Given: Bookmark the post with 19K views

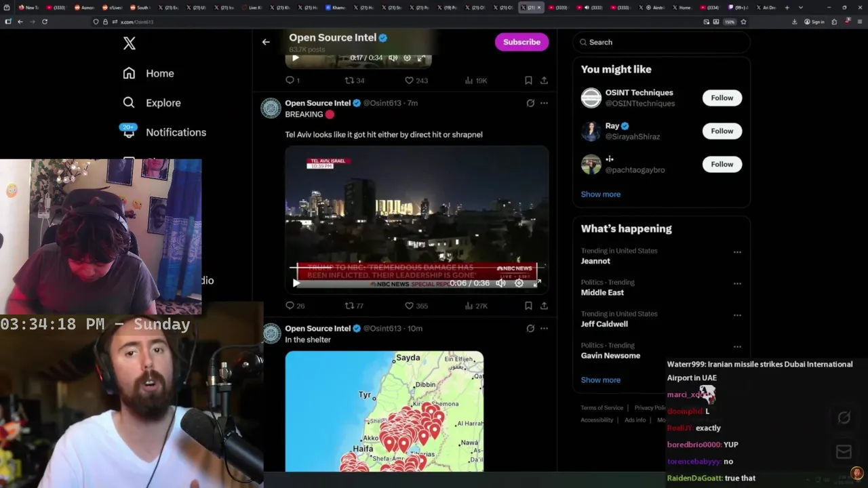Looking at the screenshot, I should coord(528,80).
